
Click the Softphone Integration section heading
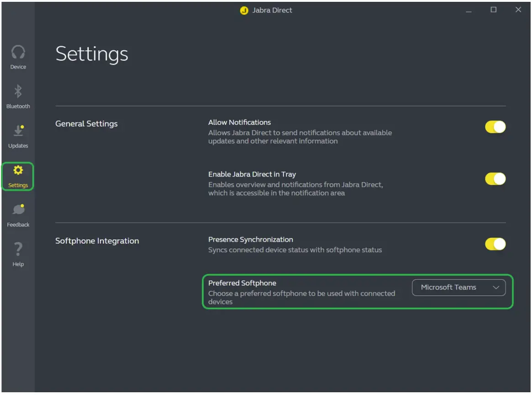(97, 241)
